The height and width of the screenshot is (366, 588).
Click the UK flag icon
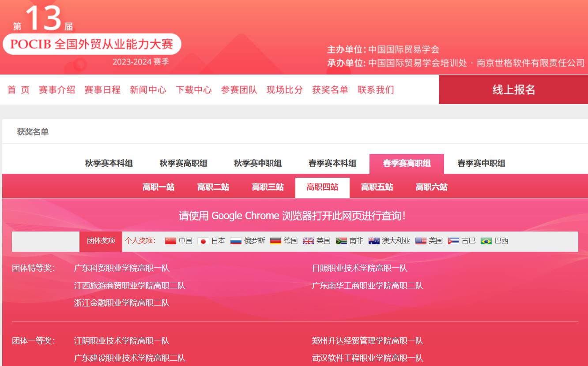pyautogui.click(x=308, y=241)
